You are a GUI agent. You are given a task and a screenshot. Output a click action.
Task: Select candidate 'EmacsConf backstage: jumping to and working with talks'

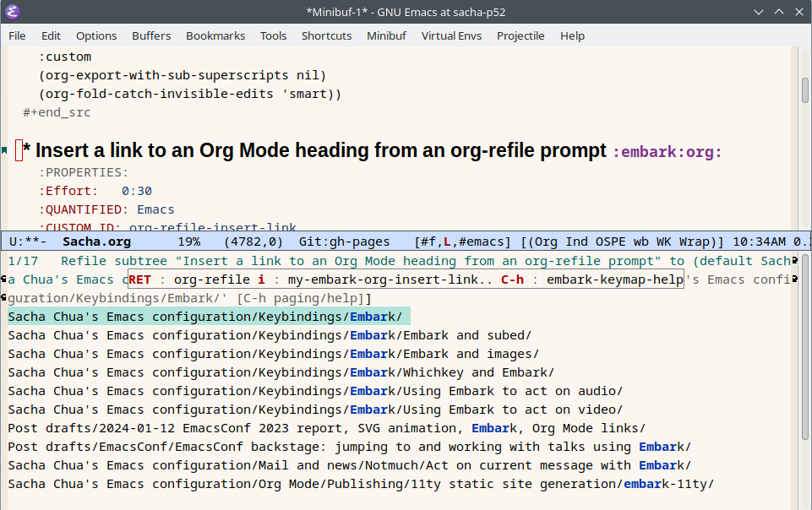(349, 447)
